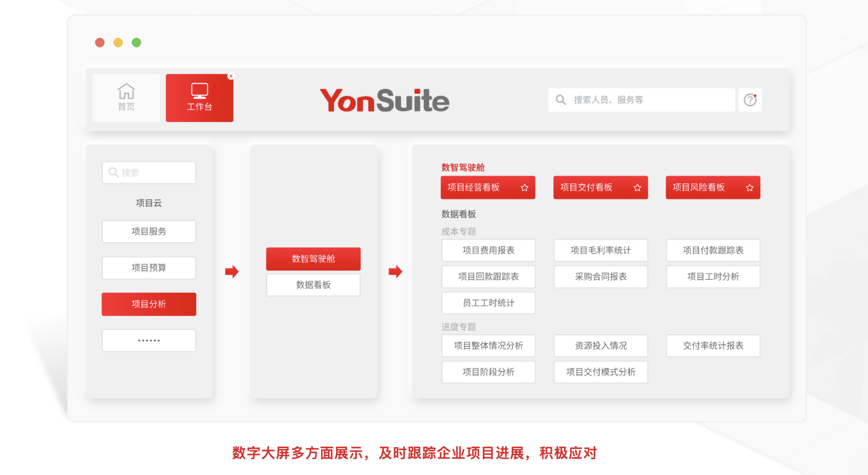This screenshot has width=868, height=475.
Task: Open the 项目分析 menu item
Action: pos(149,304)
